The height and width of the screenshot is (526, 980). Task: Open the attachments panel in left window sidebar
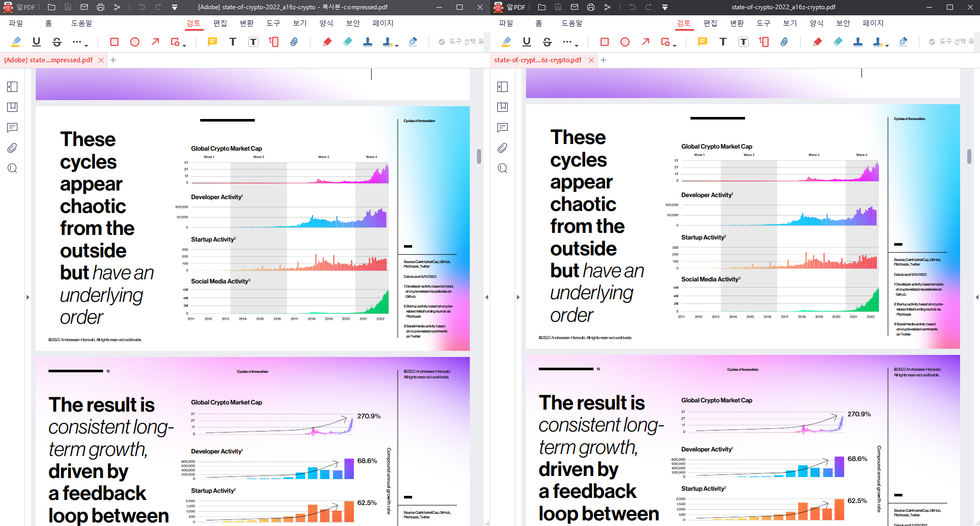click(12, 148)
